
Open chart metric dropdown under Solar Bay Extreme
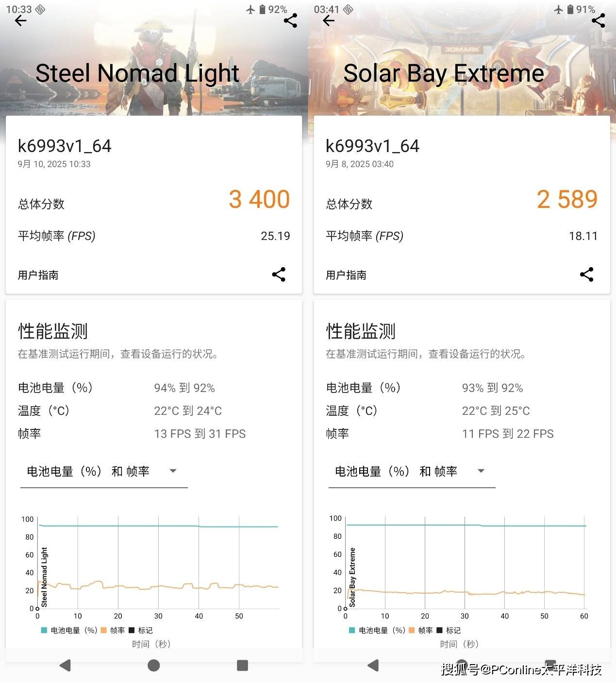click(x=411, y=471)
